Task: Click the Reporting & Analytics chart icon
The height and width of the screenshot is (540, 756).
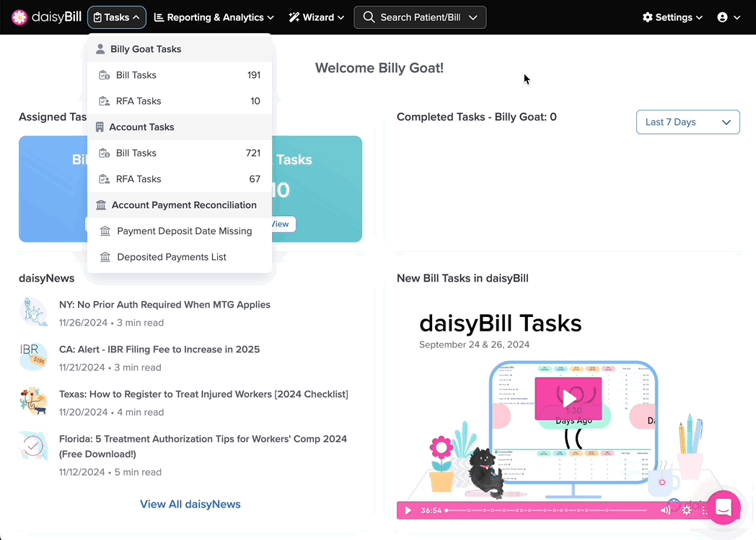Action: 159,17
